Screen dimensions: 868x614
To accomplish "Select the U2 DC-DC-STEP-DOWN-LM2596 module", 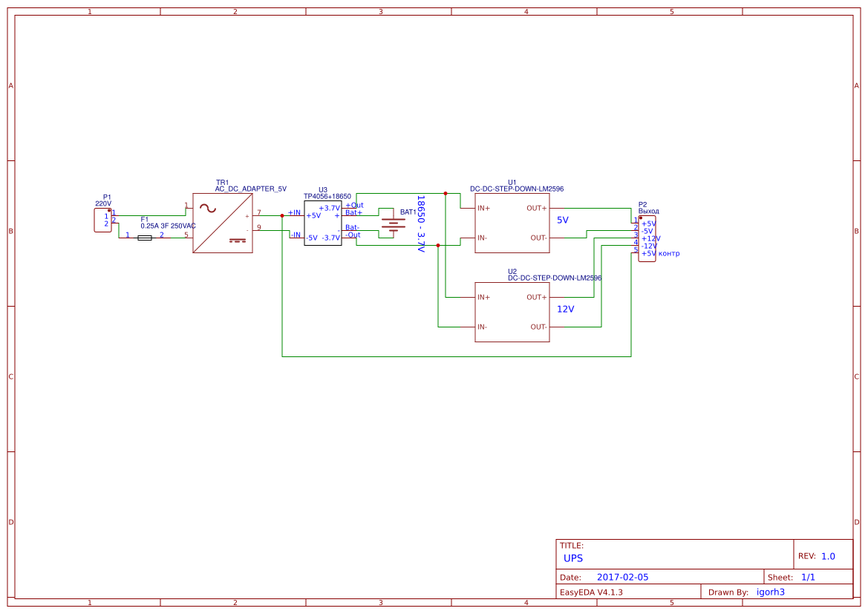I will (513, 312).
